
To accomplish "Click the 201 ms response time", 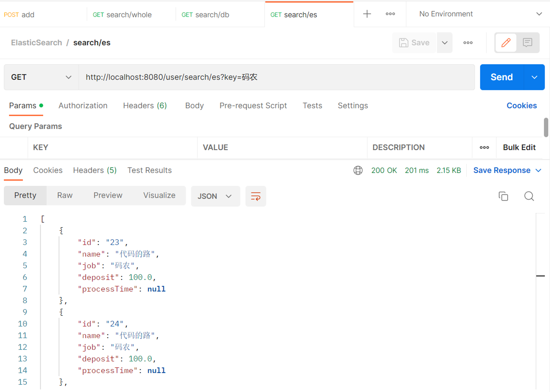I will (417, 170).
